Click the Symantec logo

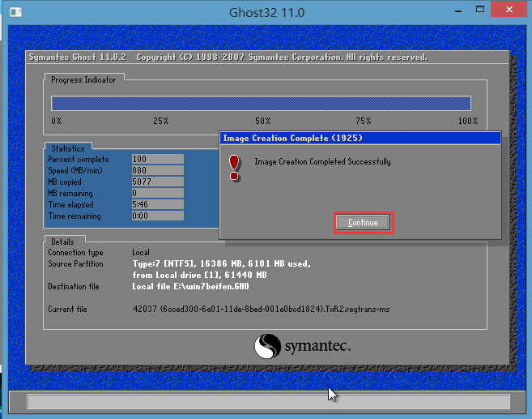(302, 346)
